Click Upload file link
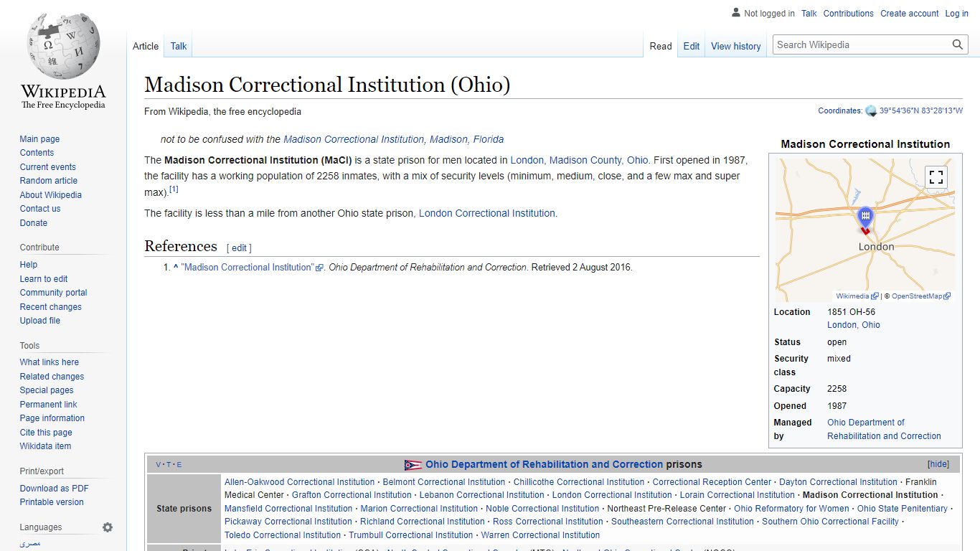This screenshot has width=980, height=551. click(x=39, y=321)
